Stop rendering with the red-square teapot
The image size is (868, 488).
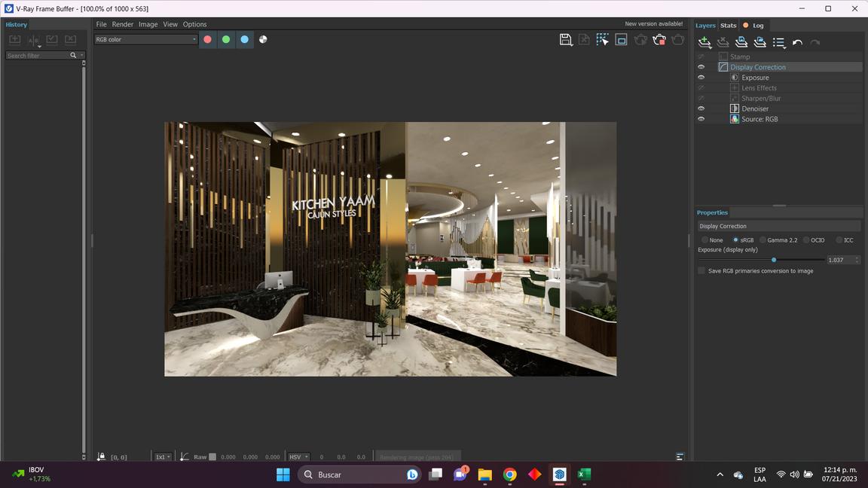659,40
